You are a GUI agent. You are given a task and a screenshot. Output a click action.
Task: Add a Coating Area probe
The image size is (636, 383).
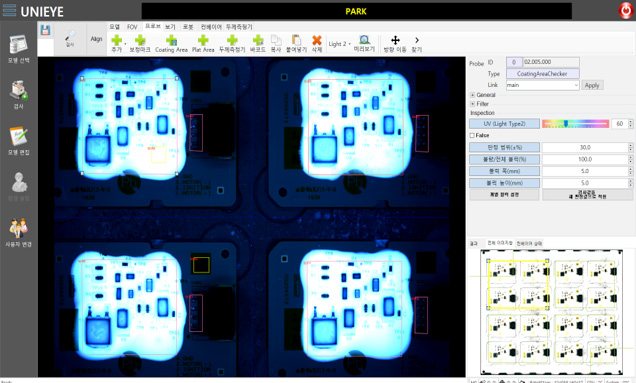click(x=171, y=43)
